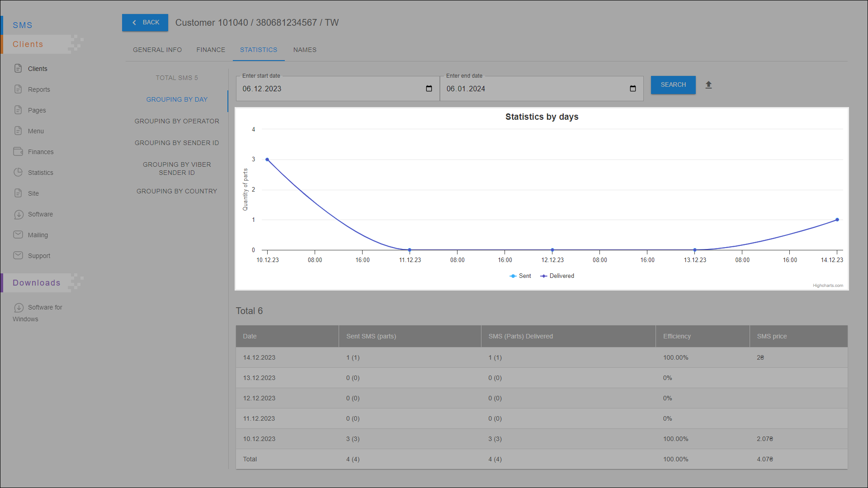Expand the Clients sidebar section header
Screen dimensions: 868x488
click(x=28, y=44)
